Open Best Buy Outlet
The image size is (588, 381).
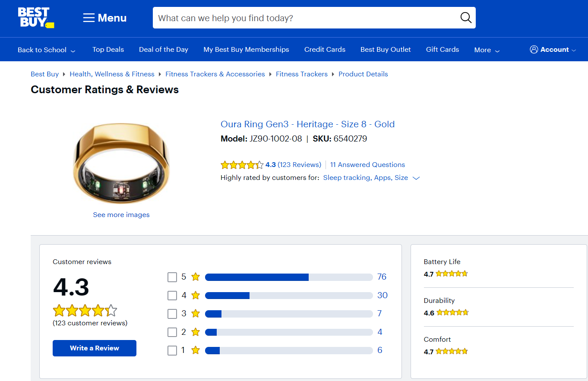click(386, 49)
